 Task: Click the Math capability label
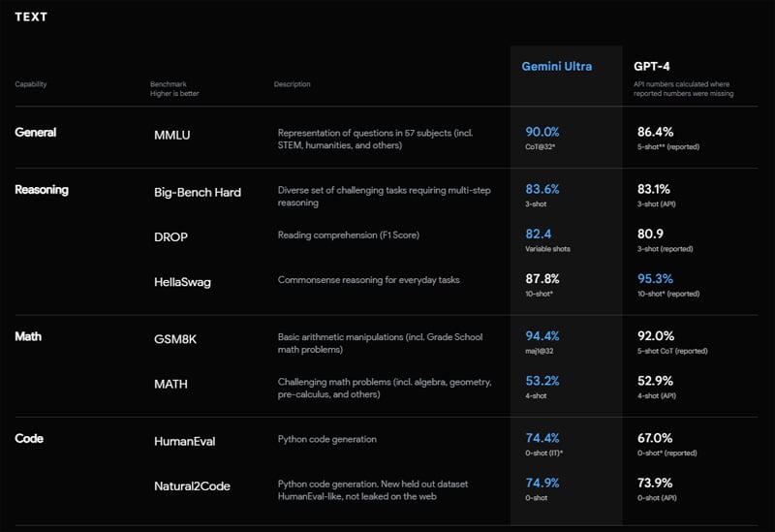(x=28, y=336)
